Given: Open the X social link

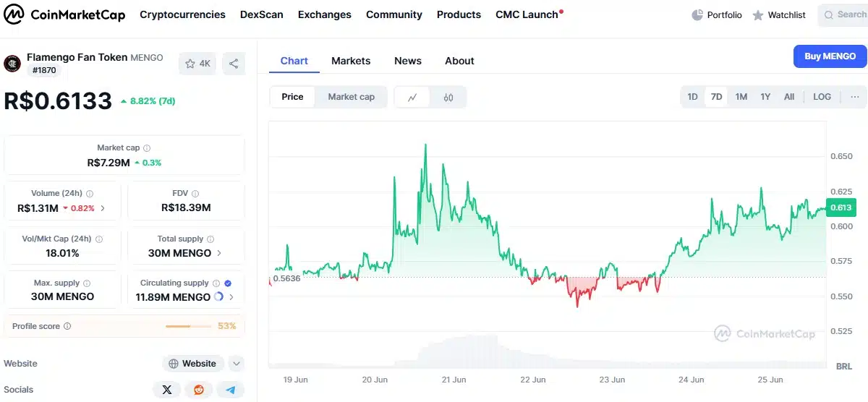Looking at the screenshot, I should pos(167,390).
